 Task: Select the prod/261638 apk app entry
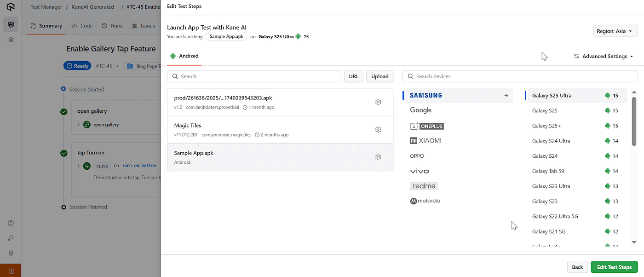(x=280, y=102)
